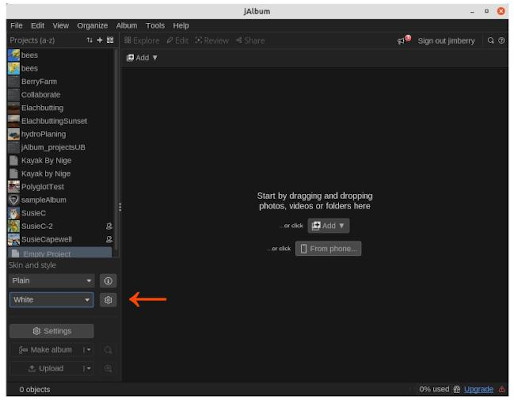Image resolution: width=514 pixels, height=400 pixels.
Task: Click the Upload button
Action: [46, 369]
